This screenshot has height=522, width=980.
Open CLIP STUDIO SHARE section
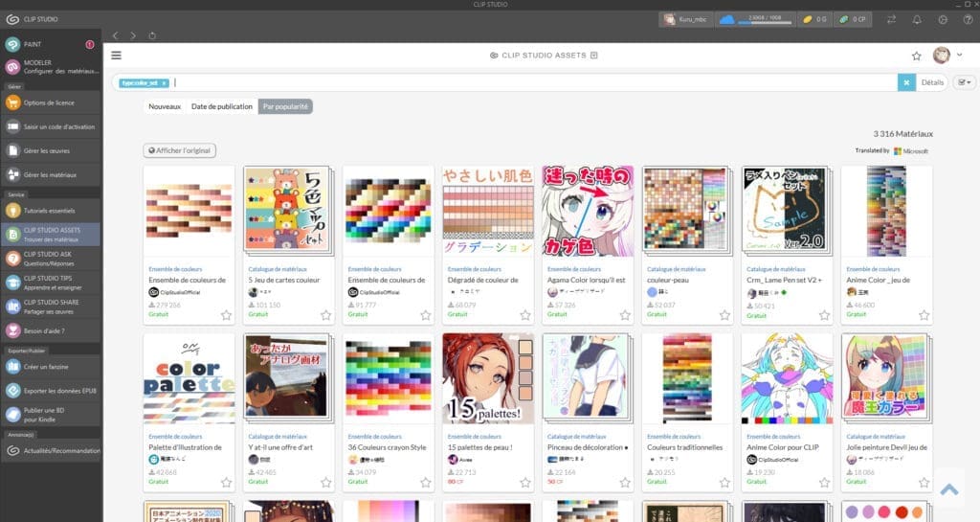click(50, 306)
